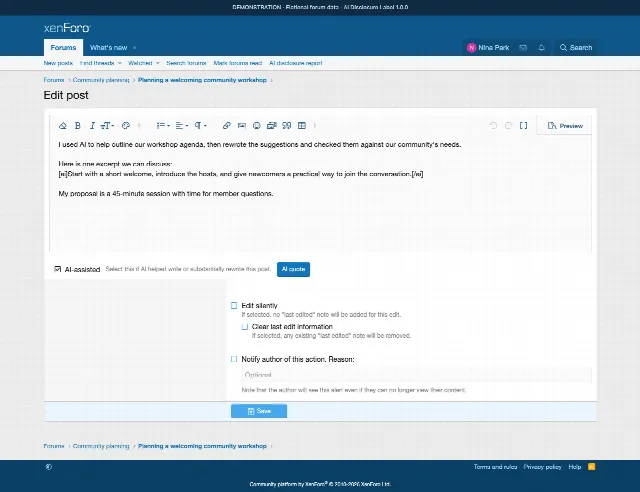Click the Save button
Screen dimensions: 640x492
point(259,411)
